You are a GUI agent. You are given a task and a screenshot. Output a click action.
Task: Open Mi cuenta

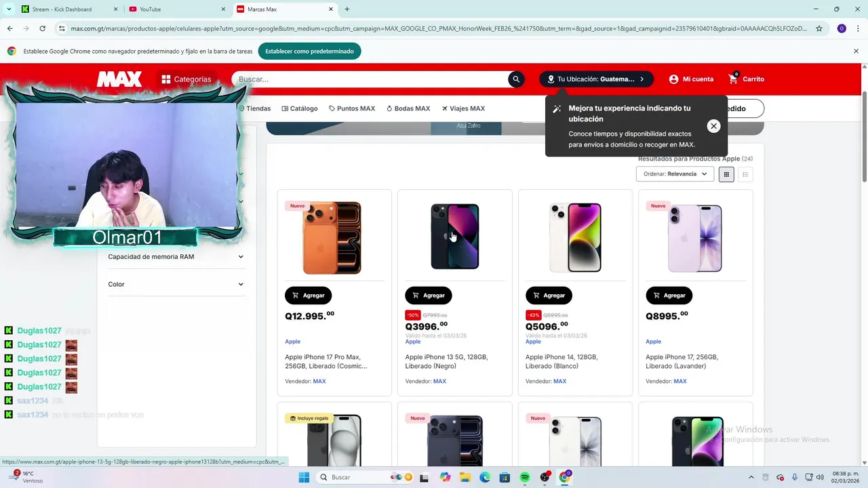pyautogui.click(x=691, y=79)
